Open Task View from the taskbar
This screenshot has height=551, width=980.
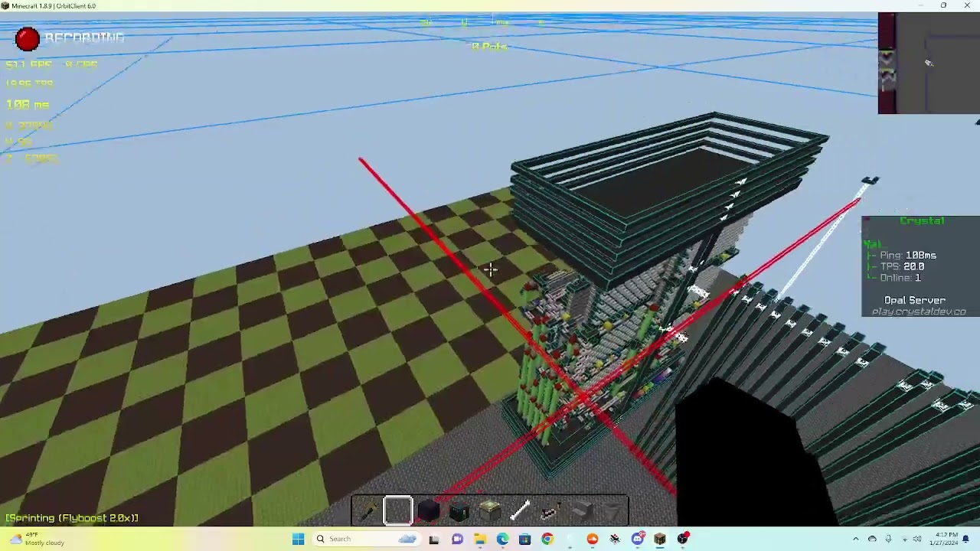[x=434, y=539]
